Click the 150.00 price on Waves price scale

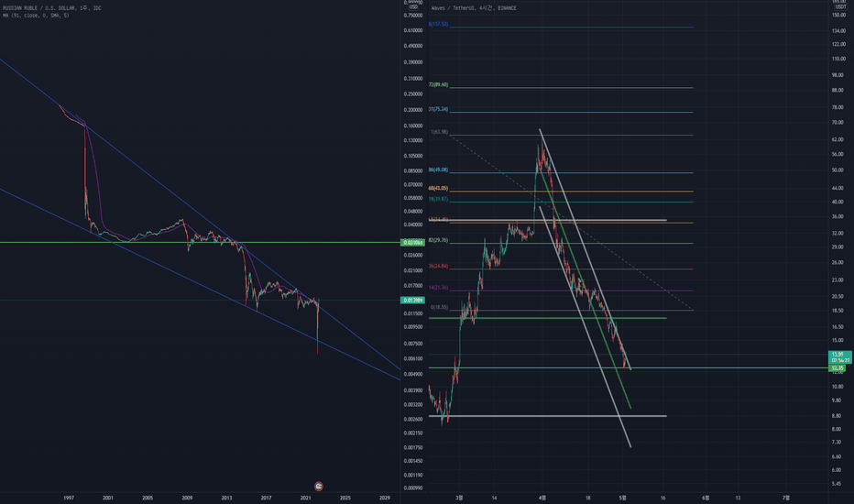(x=838, y=15)
